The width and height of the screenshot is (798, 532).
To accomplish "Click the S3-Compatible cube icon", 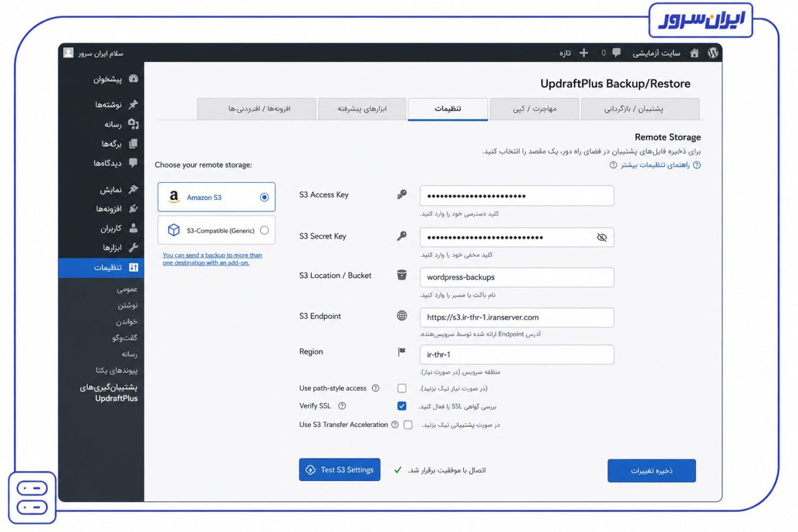I will [174, 230].
